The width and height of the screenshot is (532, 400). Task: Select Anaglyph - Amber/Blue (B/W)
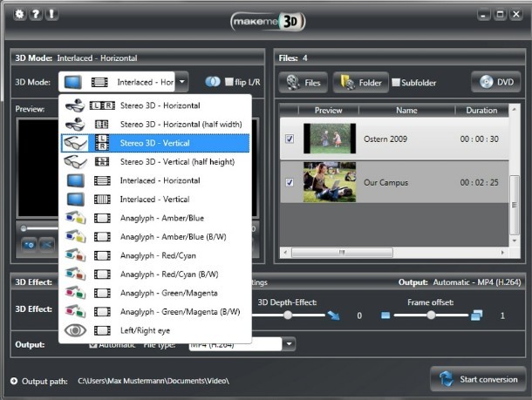[155, 237]
